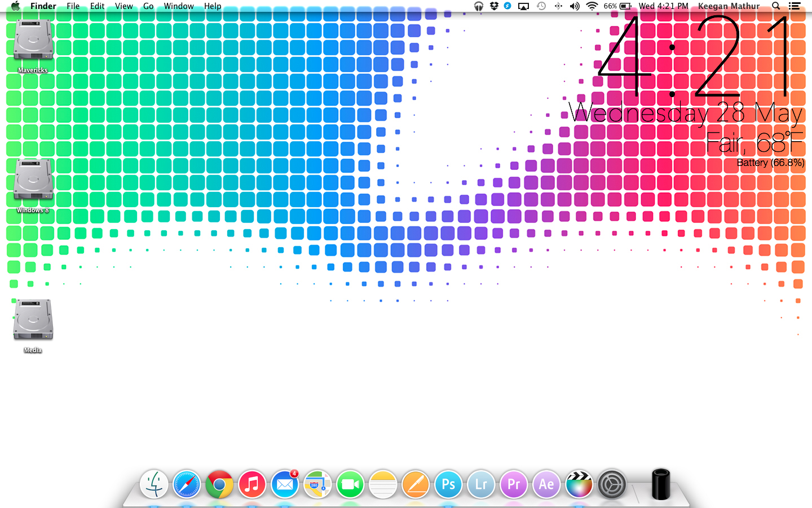Image resolution: width=812 pixels, height=508 pixels.
Task: Open Mail showing 4 unread messages
Action: [x=285, y=484]
